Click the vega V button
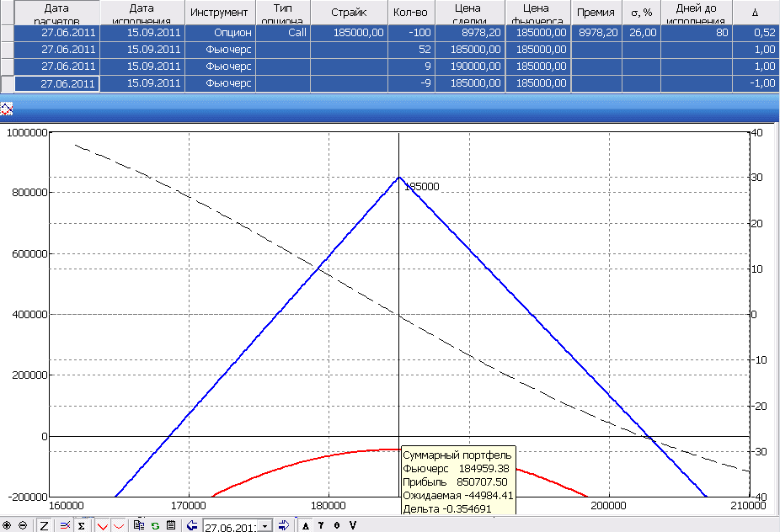This screenshot has width=780, height=532. 353,525
